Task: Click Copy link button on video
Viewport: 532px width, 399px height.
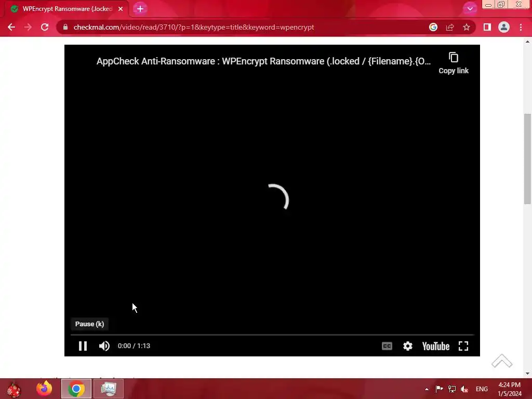Action: pyautogui.click(x=453, y=63)
